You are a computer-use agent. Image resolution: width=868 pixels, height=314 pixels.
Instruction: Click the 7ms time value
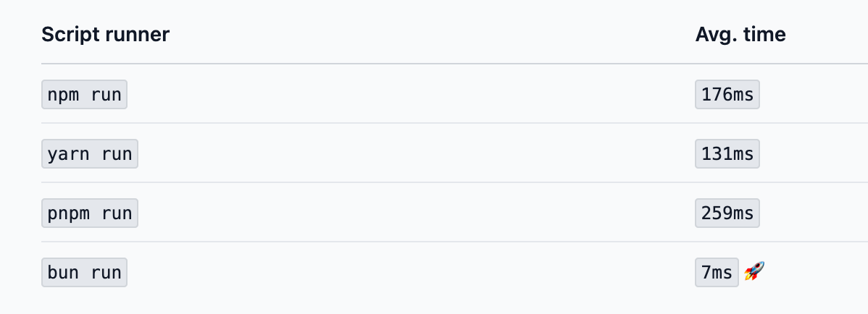(717, 273)
